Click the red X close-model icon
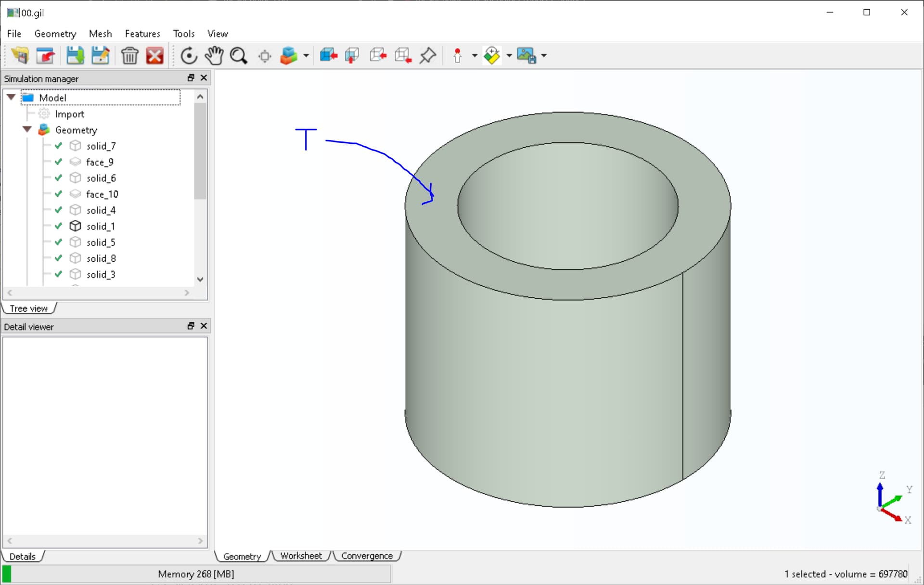924x585 pixels. click(x=155, y=56)
